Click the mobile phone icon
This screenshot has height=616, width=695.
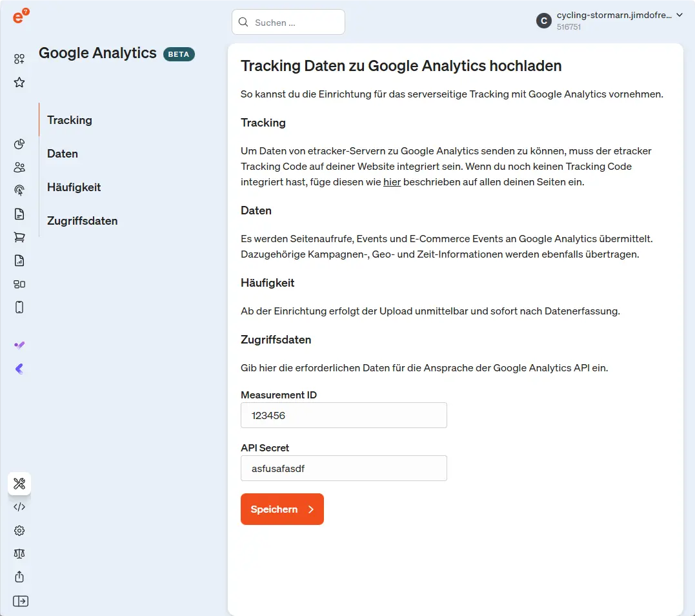coord(19,307)
